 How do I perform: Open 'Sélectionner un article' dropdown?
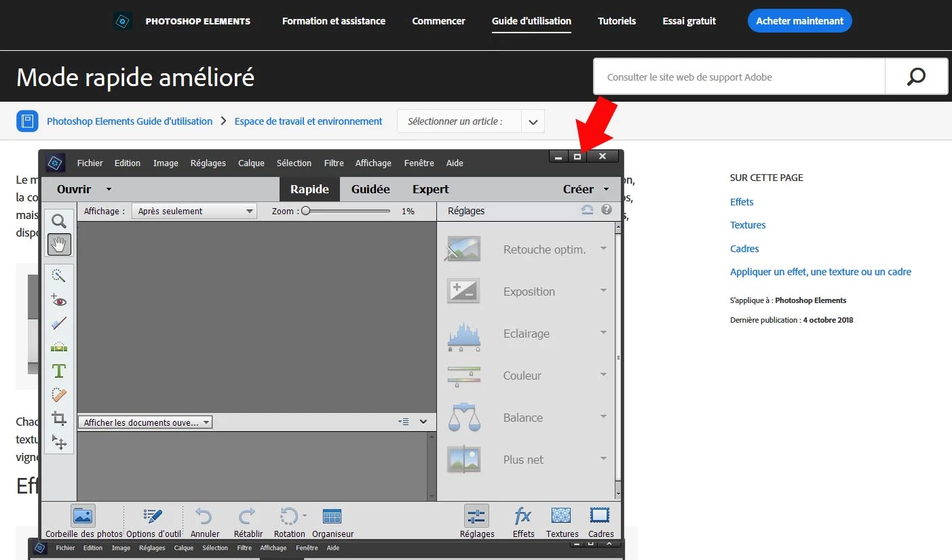pyautogui.click(x=471, y=121)
